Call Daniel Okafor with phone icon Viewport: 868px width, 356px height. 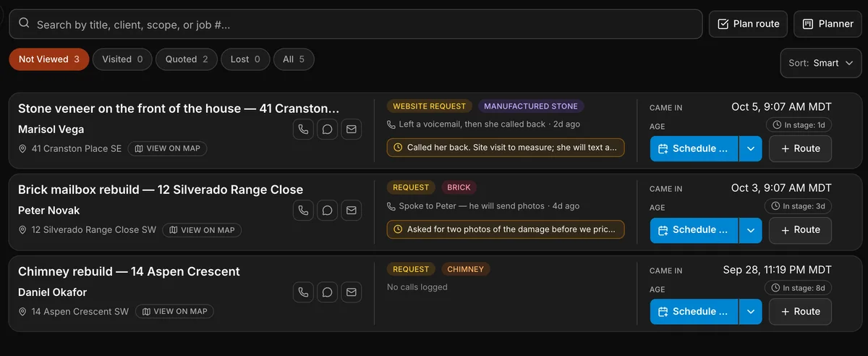303,292
